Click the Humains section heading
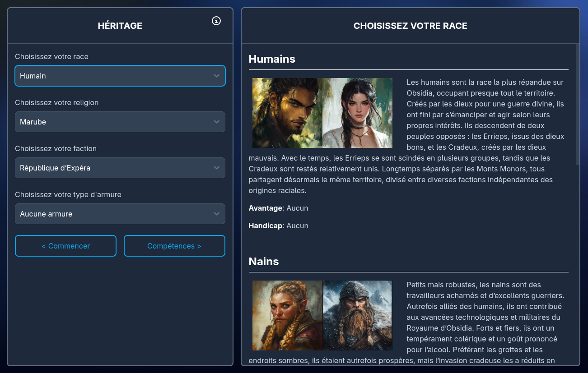The height and width of the screenshot is (373, 588). 272,59
